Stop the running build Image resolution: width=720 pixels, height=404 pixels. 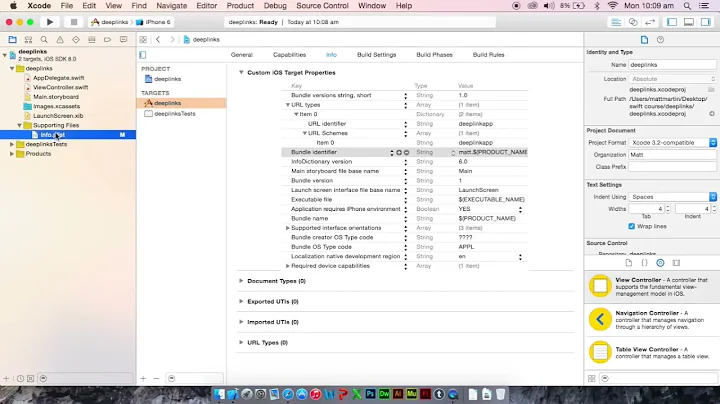click(x=73, y=22)
